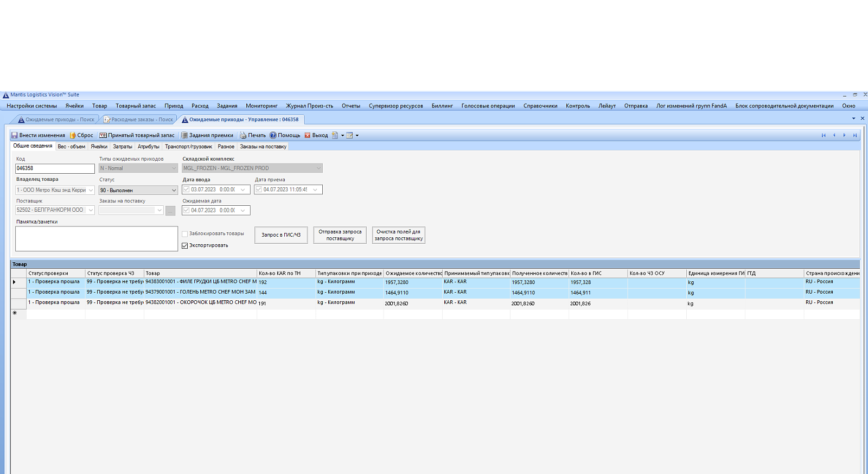
Task: Open the Отчеты menu
Action: (x=351, y=106)
